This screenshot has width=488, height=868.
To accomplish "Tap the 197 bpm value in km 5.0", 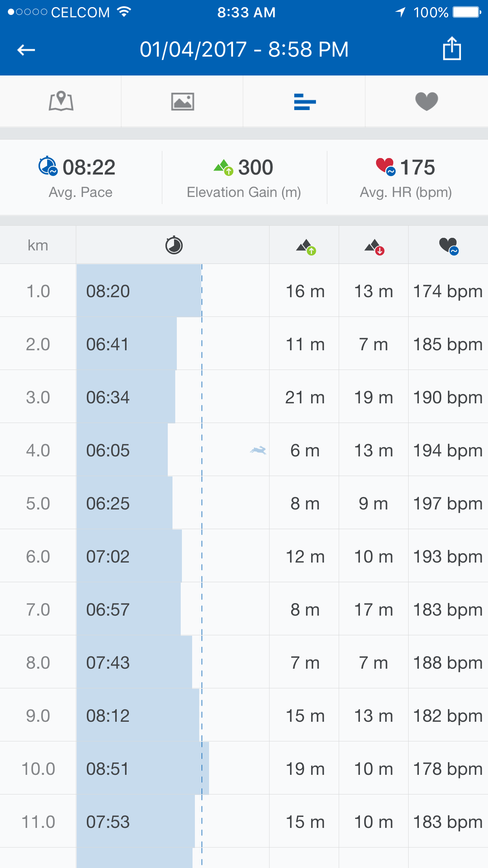I will (448, 503).
